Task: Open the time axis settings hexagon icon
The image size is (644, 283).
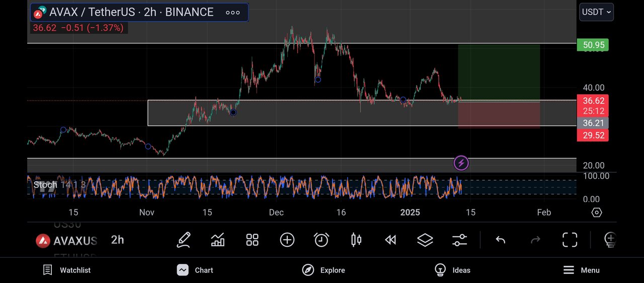Action: pos(597,213)
